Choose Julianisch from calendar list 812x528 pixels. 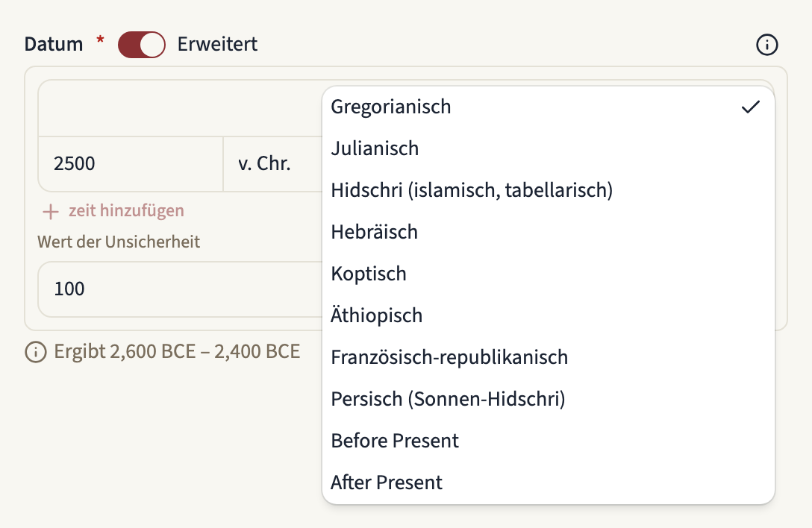pyautogui.click(x=548, y=148)
